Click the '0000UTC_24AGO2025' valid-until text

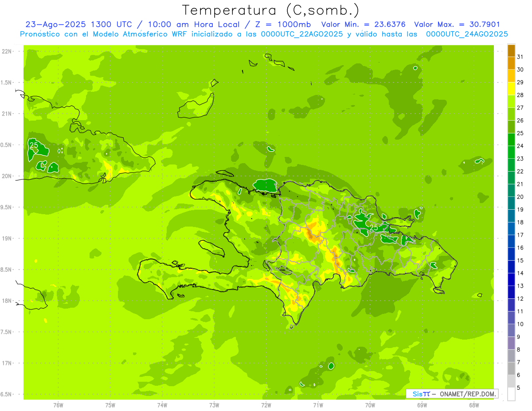[x=467, y=34]
